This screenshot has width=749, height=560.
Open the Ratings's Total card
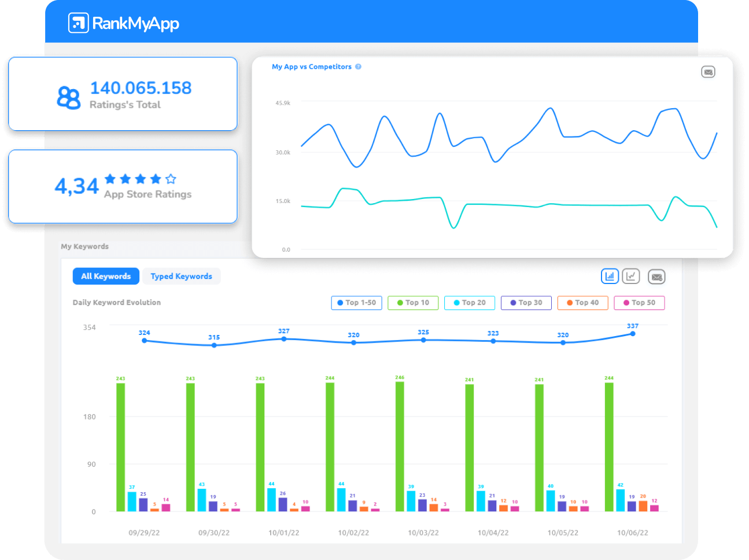coord(122,93)
